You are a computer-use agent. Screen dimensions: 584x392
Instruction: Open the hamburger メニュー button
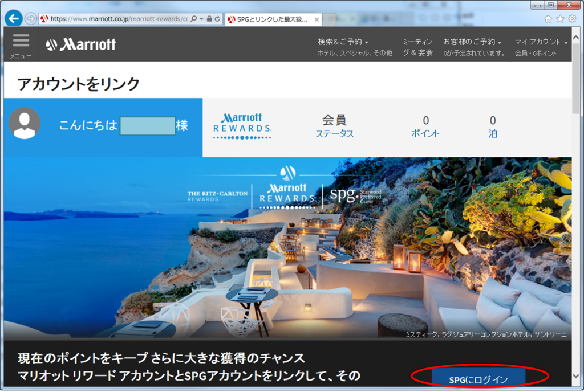(21, 46)
